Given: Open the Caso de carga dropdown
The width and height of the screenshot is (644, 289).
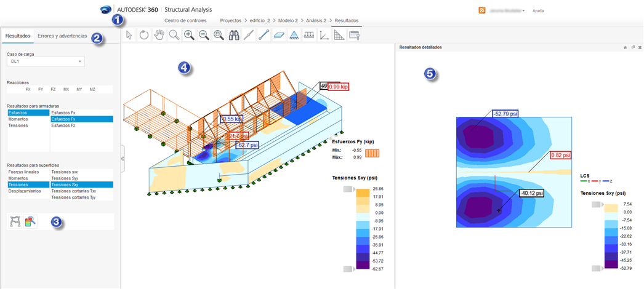Looking at the screenshot, I should coord(46,61).
